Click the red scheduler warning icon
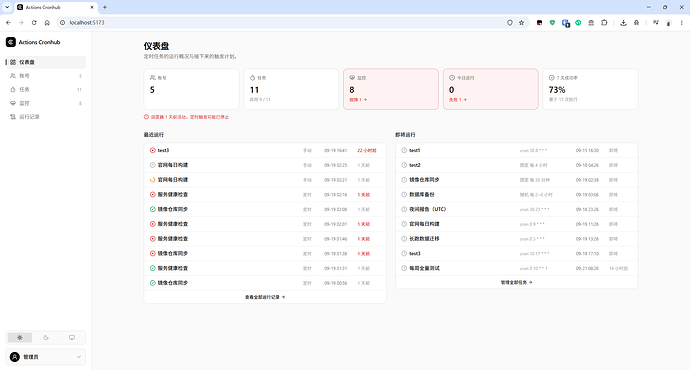This screenshot has height=370, width=690. click(x=147, y=117)
